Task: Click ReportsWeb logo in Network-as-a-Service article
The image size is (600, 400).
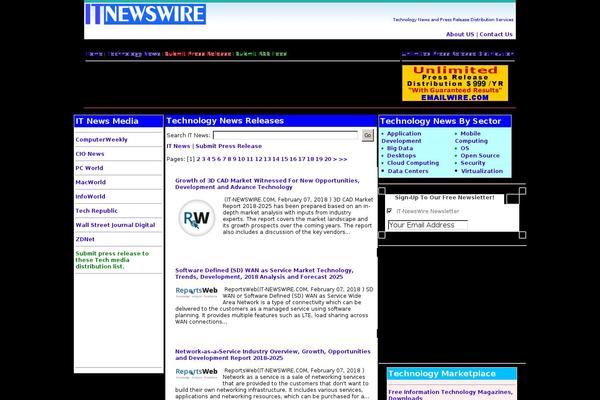Action: click(x=197, y=373)
